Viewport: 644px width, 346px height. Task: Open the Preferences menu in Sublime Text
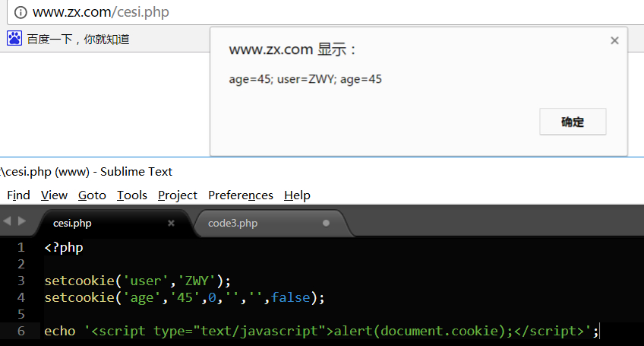(x=240, y=195)
